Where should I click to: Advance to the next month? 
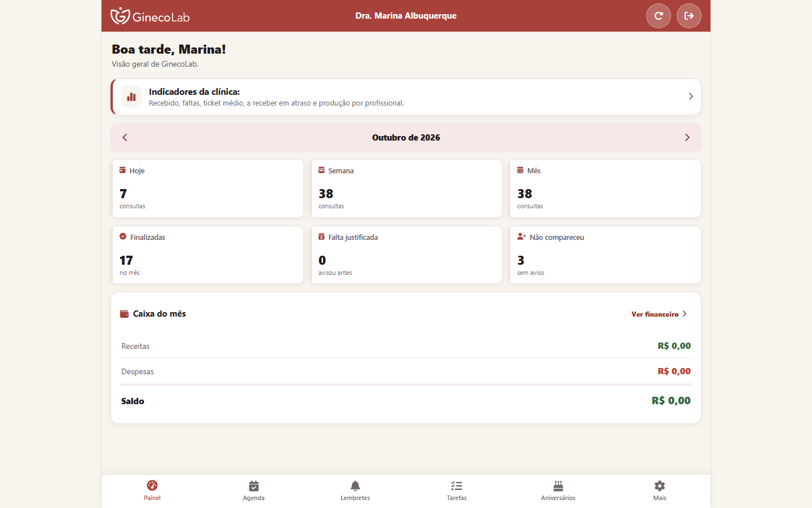(x=687, y=138)
